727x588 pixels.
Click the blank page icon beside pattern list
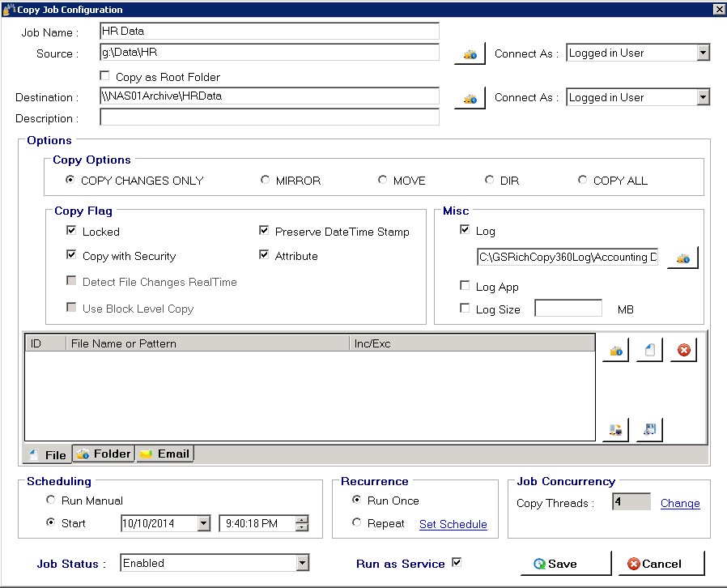(649, 351)
